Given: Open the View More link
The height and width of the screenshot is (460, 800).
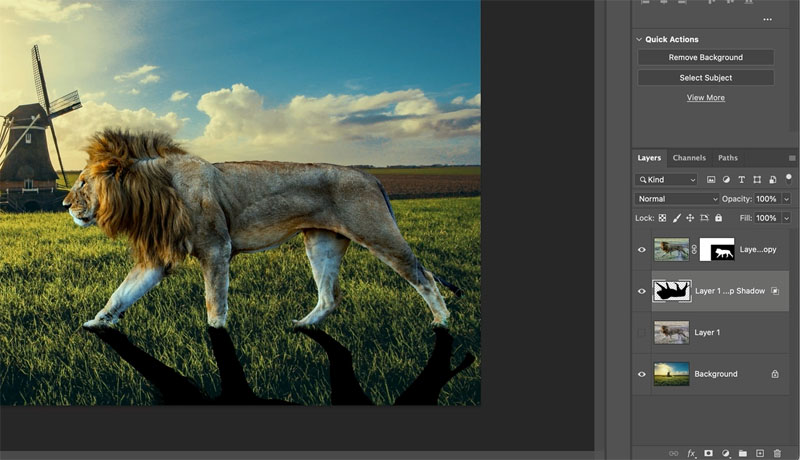Looking at the screenshot, I should point(706,97).
